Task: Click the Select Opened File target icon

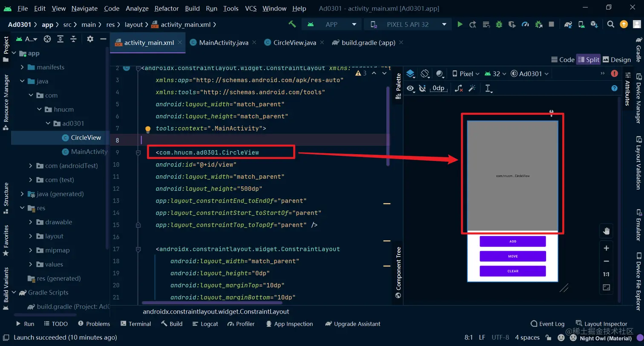Action: point(47,39)
